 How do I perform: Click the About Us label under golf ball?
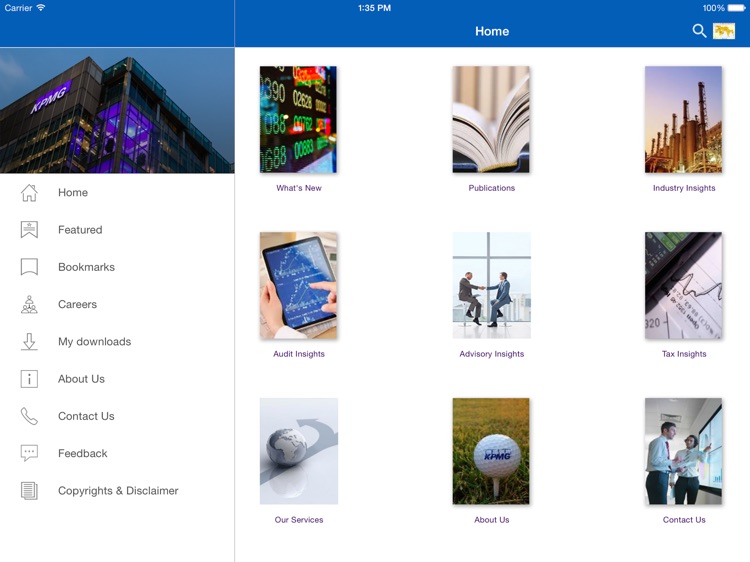coord(492,520)
